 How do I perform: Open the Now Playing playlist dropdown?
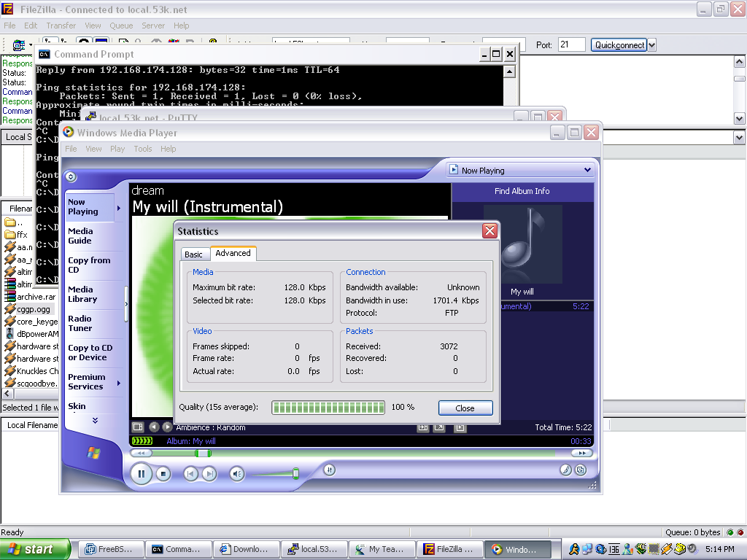click(x=520, y=171)
